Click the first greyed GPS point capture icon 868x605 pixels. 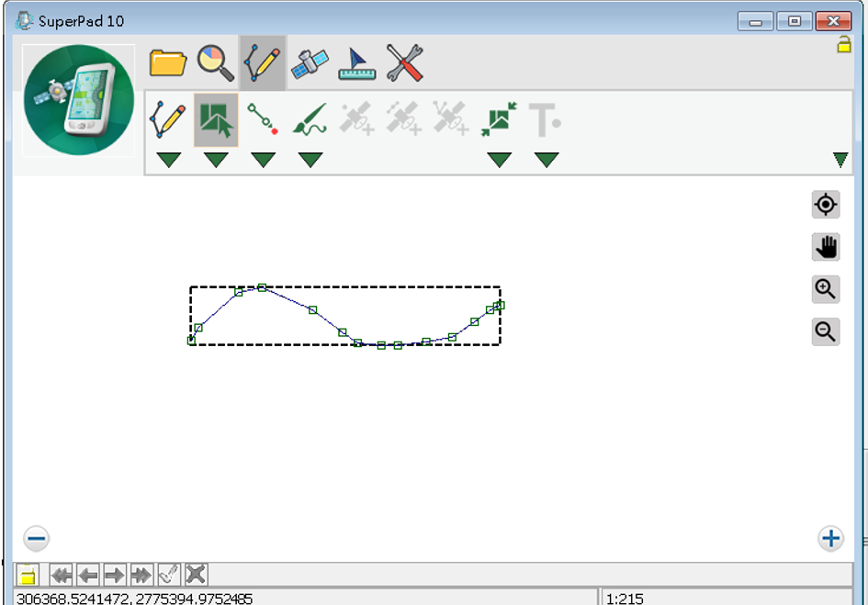click(357, 118)
